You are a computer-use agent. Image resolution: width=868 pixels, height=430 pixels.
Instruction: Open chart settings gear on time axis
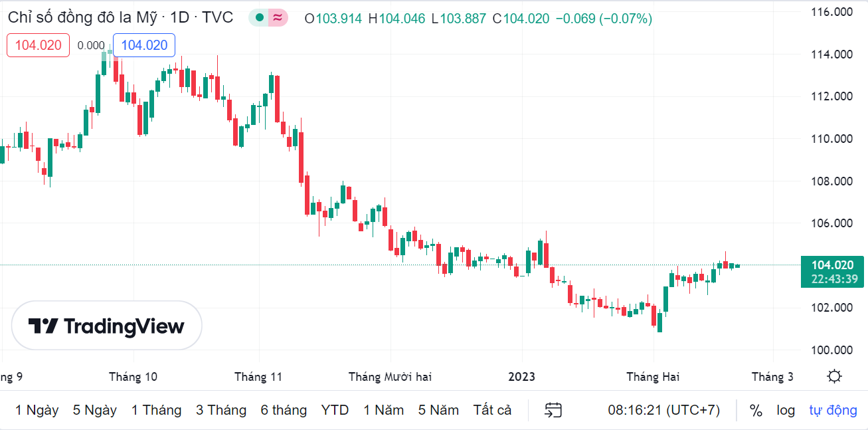click(x=834, y=377)
